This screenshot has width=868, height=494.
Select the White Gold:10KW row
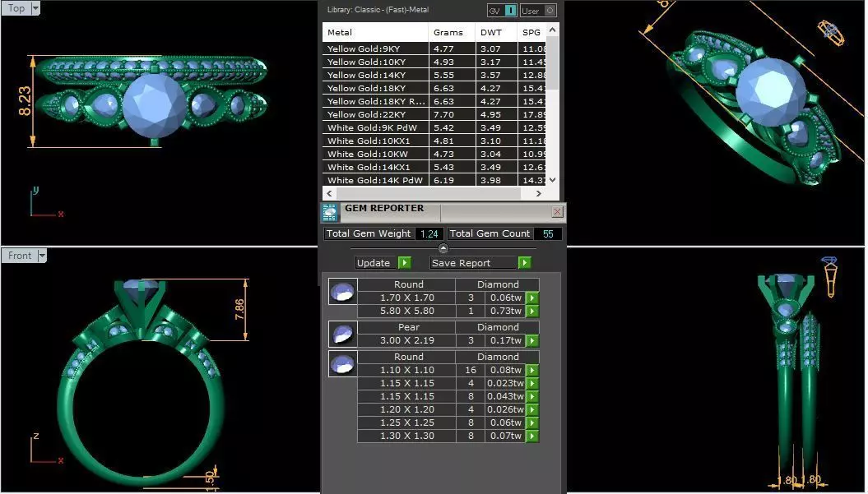pos(434,154)
